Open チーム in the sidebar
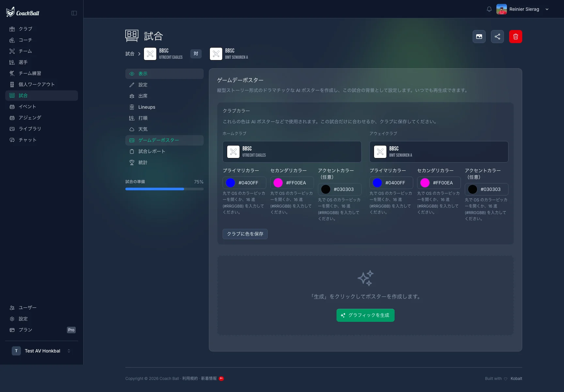Image resolution: width=564 pixels, height=392 pixels. point(41,51)
